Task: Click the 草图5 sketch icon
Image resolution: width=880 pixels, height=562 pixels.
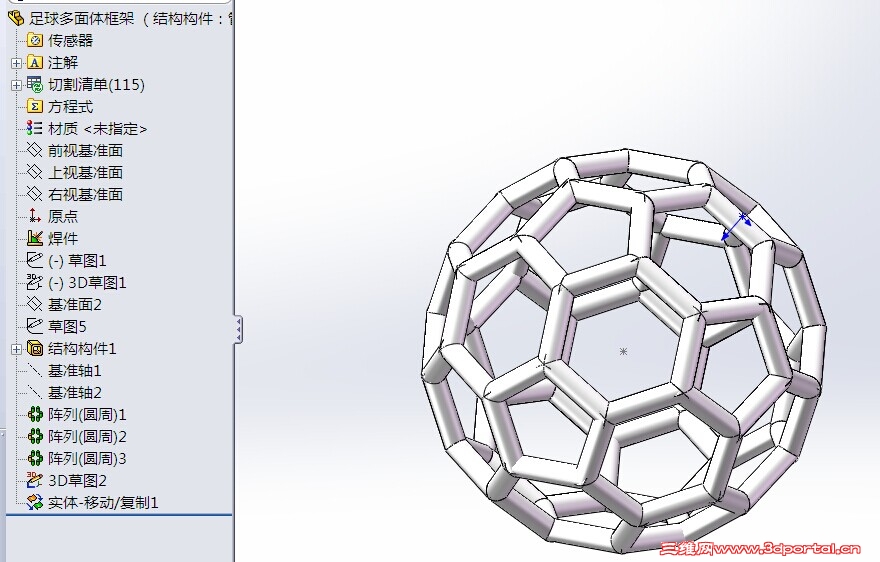Action: click(x=35, y=326)
